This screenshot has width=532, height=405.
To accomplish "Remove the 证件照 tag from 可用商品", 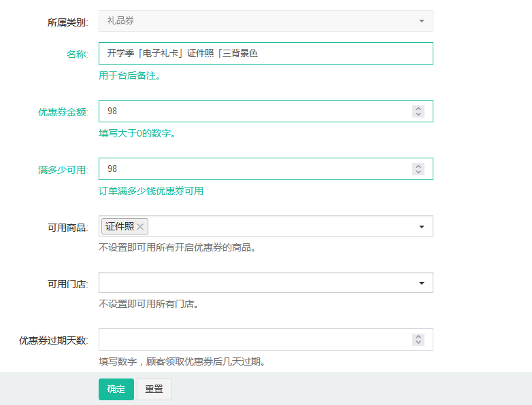I will click(x=140, y=227).
